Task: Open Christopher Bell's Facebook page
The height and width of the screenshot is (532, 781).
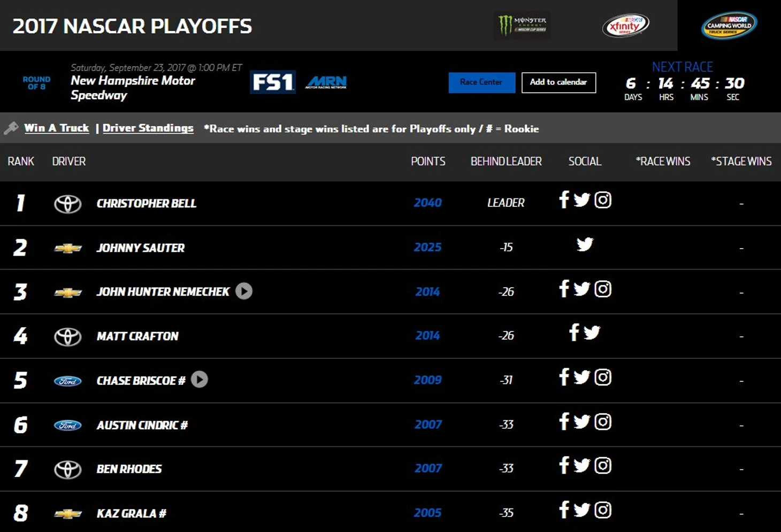Action: click(564, 199)
